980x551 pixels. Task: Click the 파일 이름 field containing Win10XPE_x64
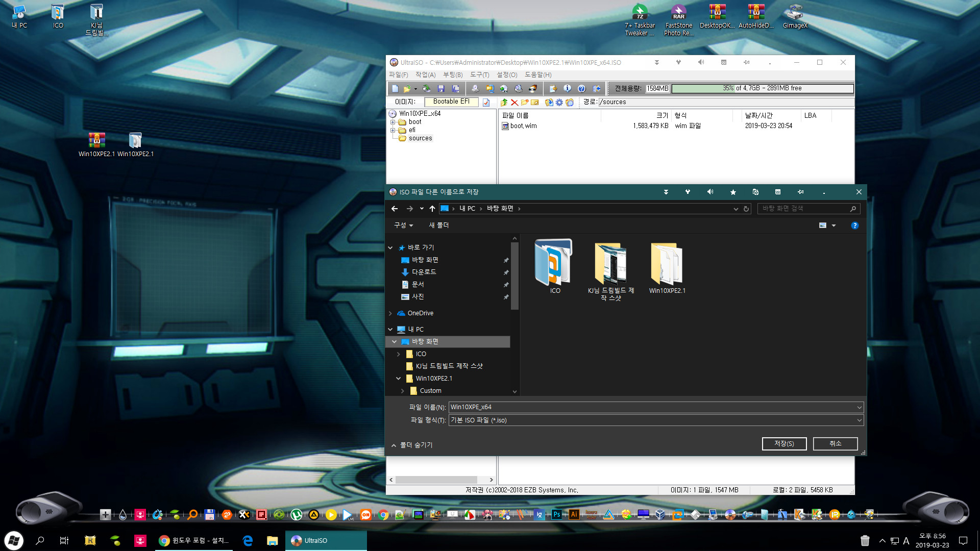pyautogui.click(x=656, y=407)
